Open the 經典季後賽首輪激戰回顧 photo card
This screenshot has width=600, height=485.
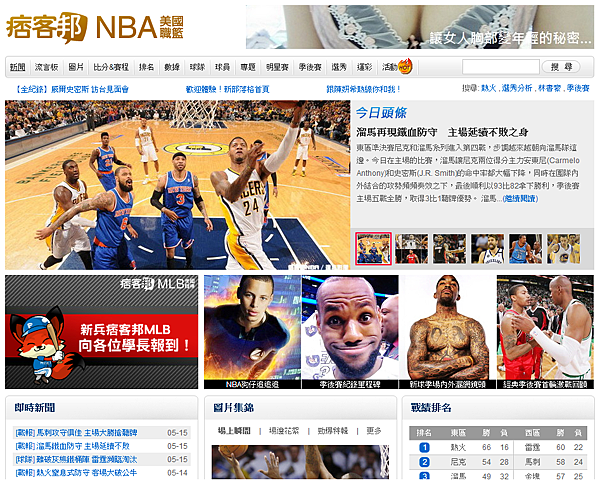click(545, 332)
